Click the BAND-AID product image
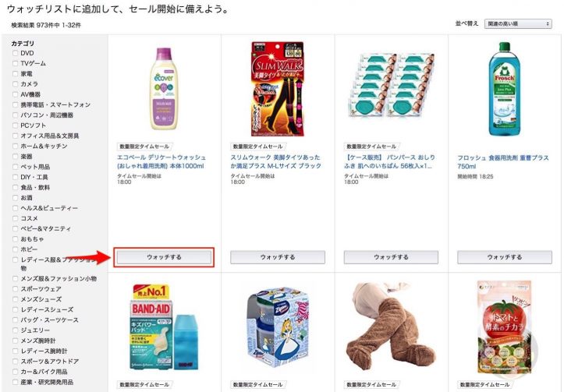Image resolution: width=564 pixels, height=392 pixels. (x=164, y=327)
